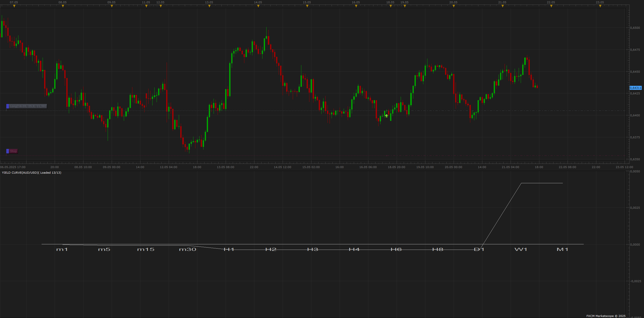
Task: Select the Long position label on chart
Action: (26, 106)
